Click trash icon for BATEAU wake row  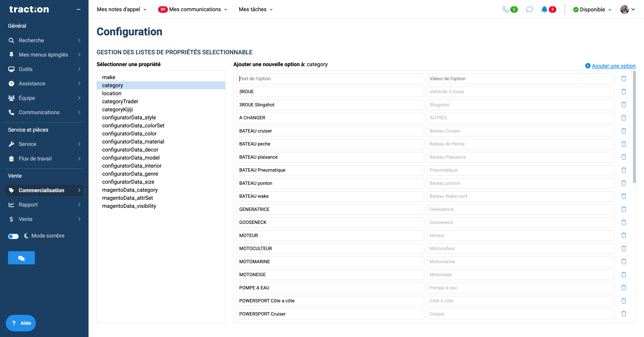623,196
